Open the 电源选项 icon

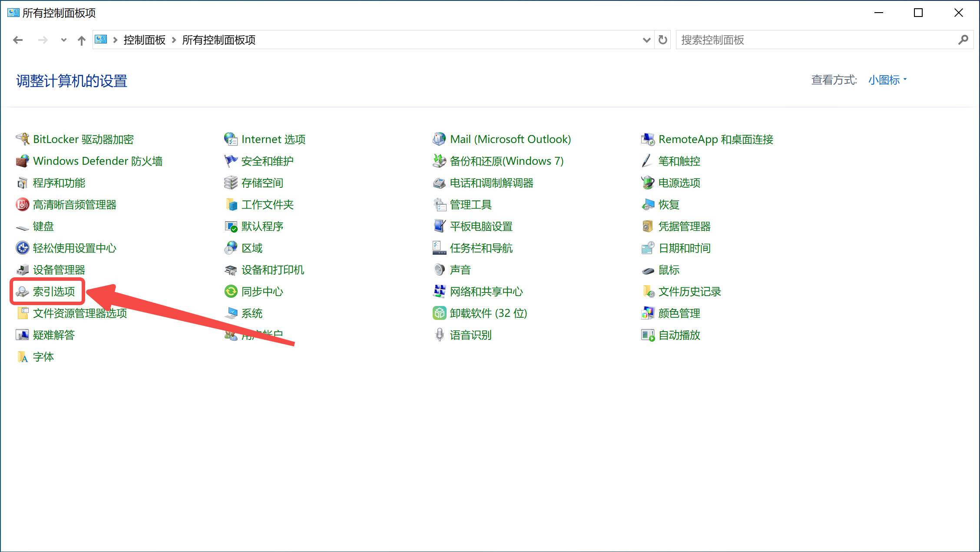pos(648,183)
